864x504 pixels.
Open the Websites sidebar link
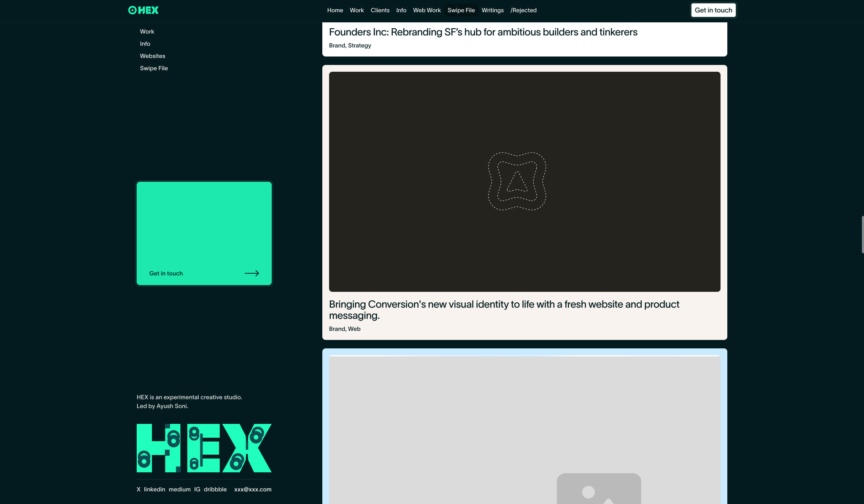pos(153,56)
